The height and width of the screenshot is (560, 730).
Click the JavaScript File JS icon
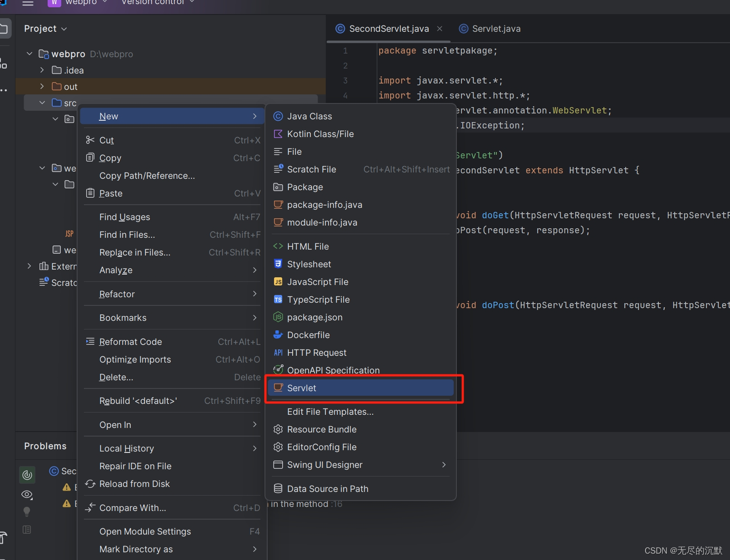click(278, 282)
